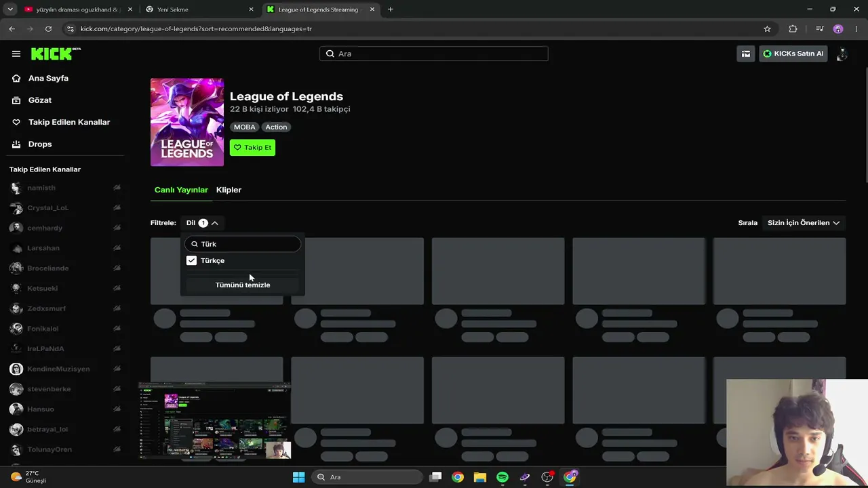Open followed channel Fonikalol
Screen dimensions: 868x488
[43, 329]
